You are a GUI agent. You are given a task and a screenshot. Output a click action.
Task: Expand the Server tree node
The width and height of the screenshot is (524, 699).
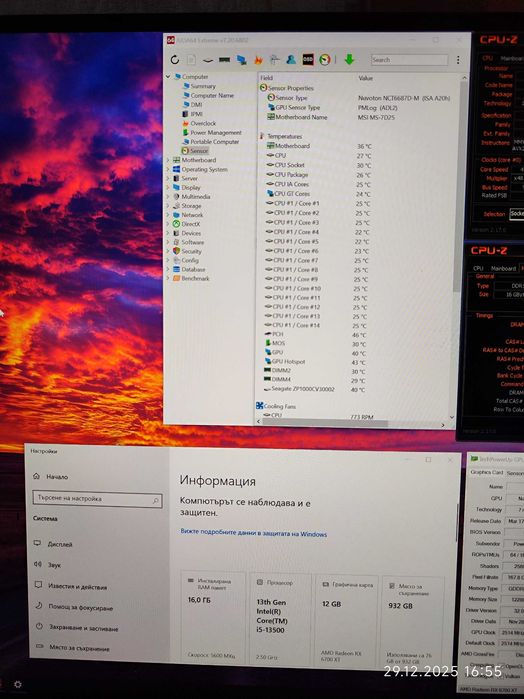pos(168,178)
